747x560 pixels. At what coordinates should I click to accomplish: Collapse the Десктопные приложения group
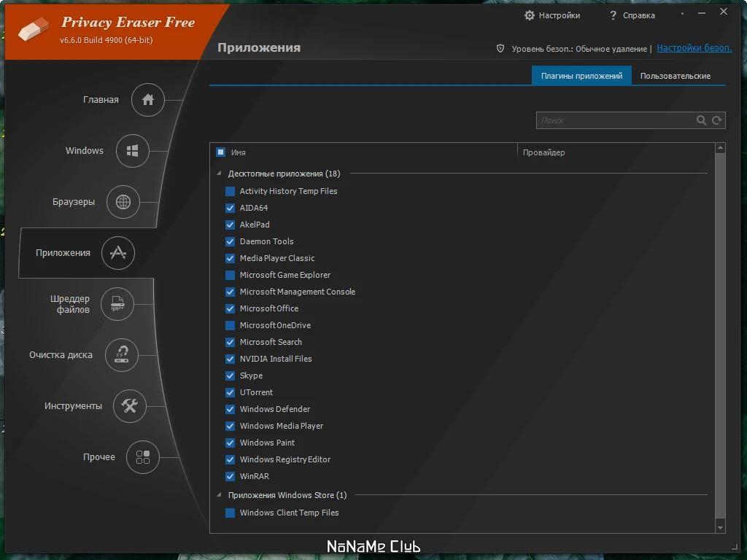point(219,174)
